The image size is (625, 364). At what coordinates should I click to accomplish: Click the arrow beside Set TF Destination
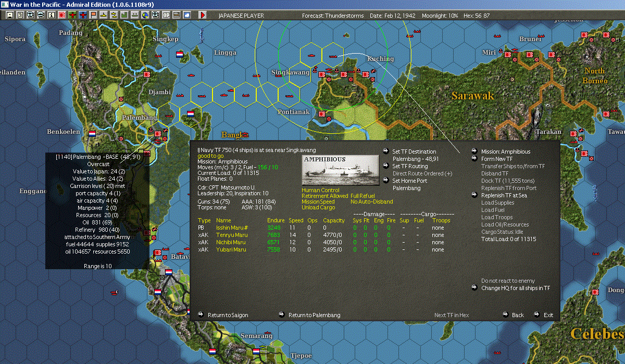point(386,152)
